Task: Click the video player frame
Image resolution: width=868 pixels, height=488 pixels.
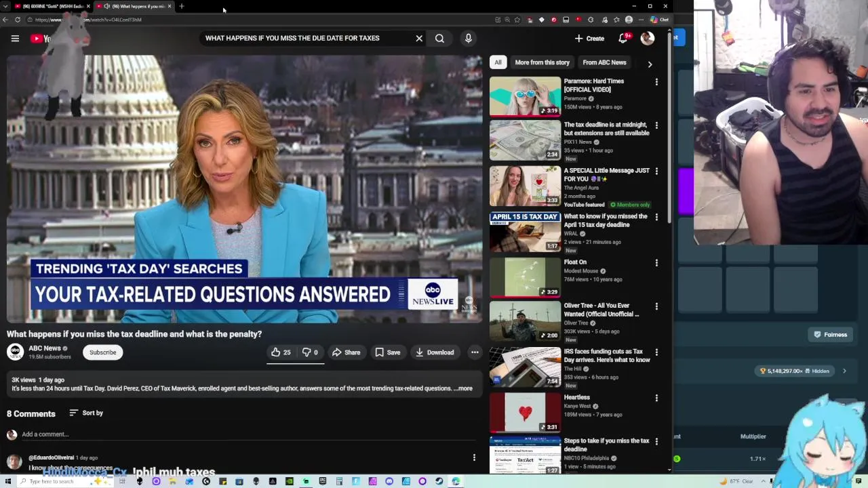Action: 244,189
